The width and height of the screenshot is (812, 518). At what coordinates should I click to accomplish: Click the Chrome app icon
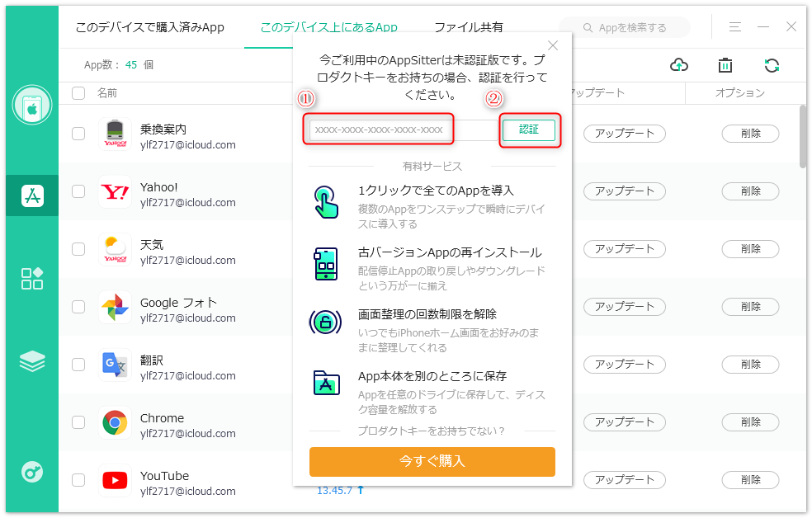click(115, 422)
